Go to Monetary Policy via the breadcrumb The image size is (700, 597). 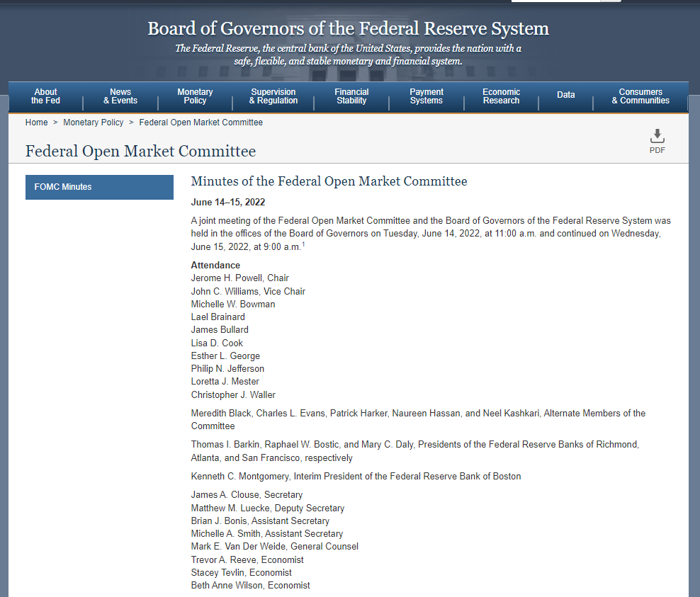pos(94,123)
